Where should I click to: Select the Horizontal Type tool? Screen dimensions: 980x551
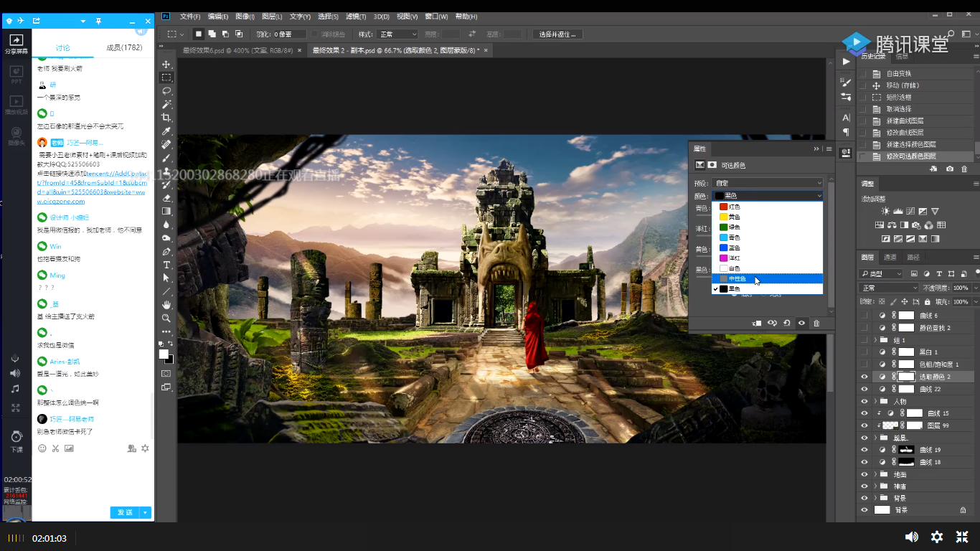(166, 265)
